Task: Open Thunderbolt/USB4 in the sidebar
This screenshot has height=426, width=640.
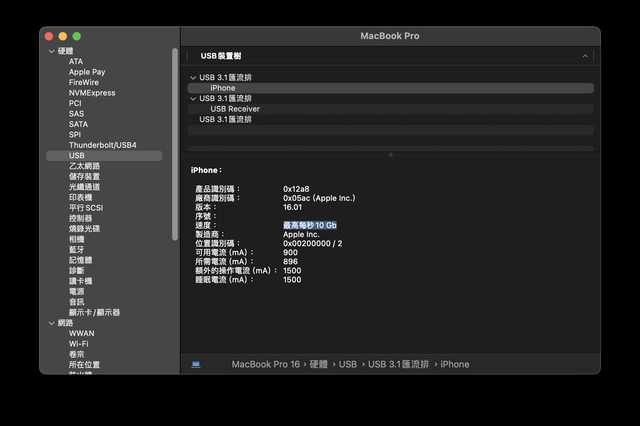Action: pos(102,145)
